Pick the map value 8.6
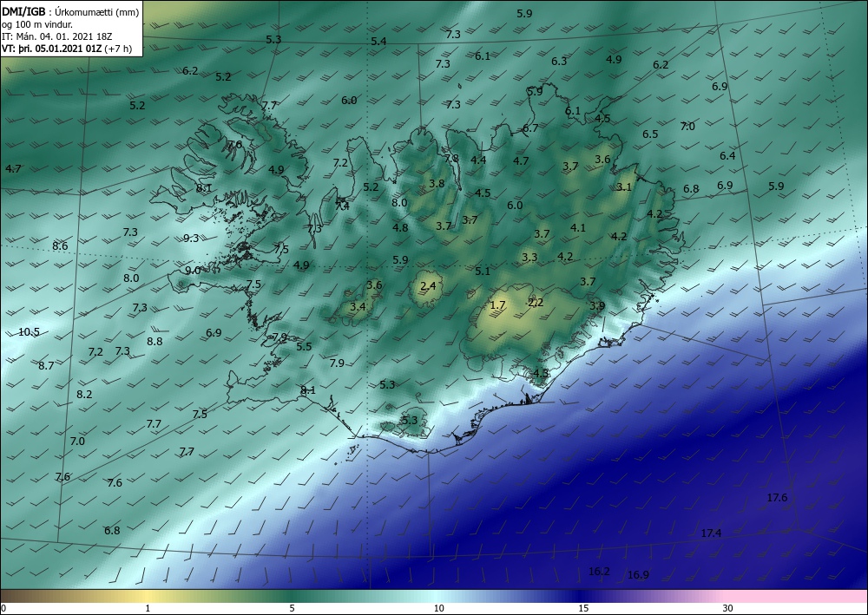868x615 pixels. click(61, 246)
